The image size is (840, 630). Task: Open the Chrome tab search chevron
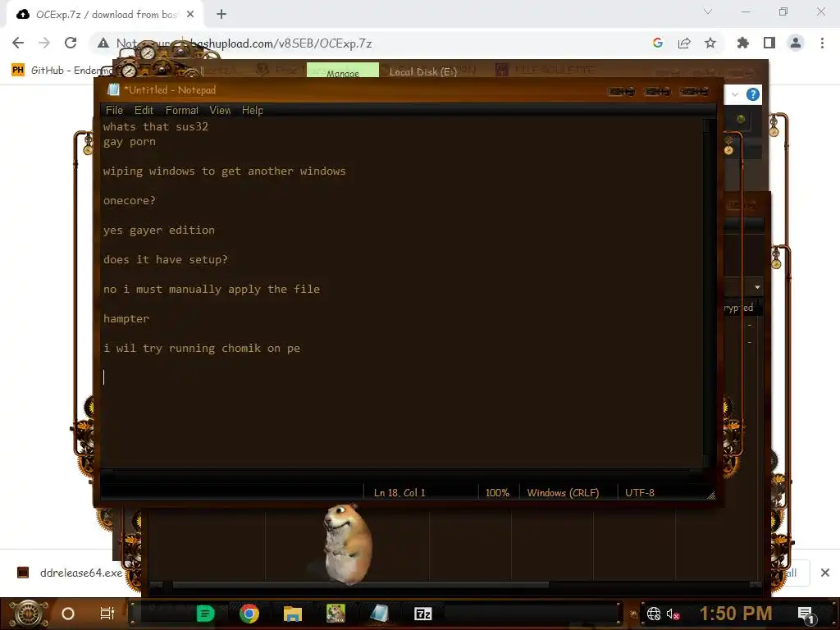coord(708,11)
